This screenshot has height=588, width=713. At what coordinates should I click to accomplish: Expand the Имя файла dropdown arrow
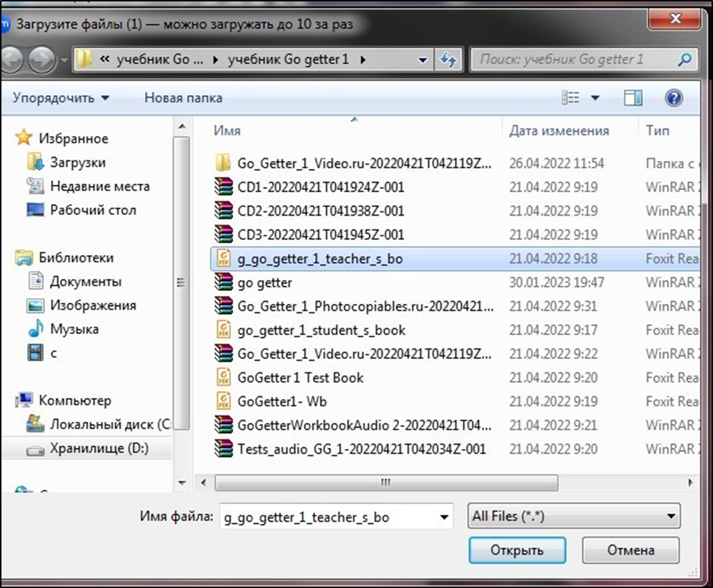[444, 517]
